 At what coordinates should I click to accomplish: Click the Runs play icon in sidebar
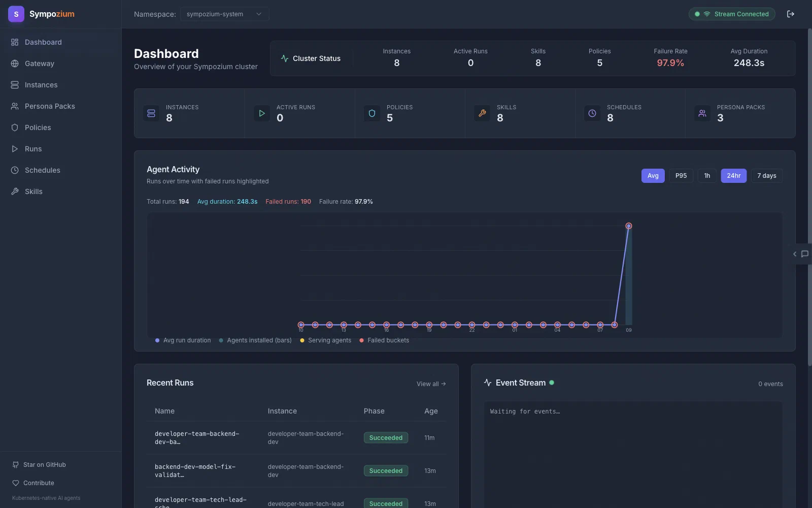[x=15, y=149]
